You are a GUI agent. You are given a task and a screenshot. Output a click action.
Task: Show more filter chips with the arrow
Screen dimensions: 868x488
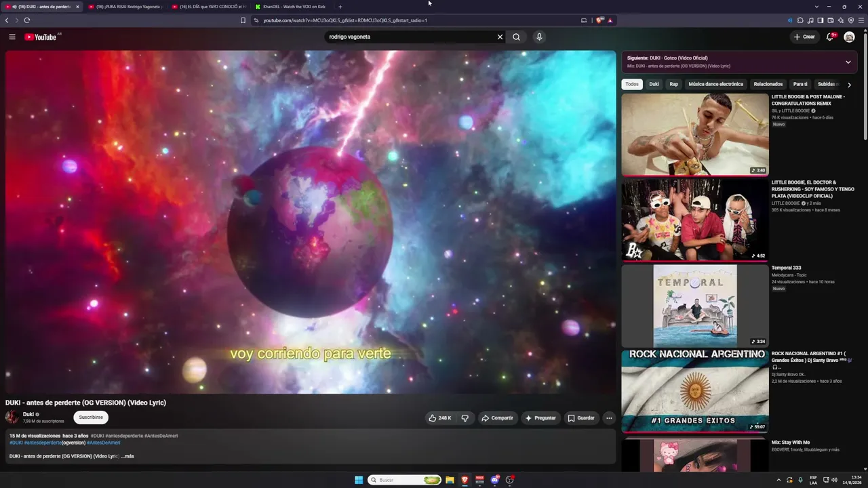[849, 85]
